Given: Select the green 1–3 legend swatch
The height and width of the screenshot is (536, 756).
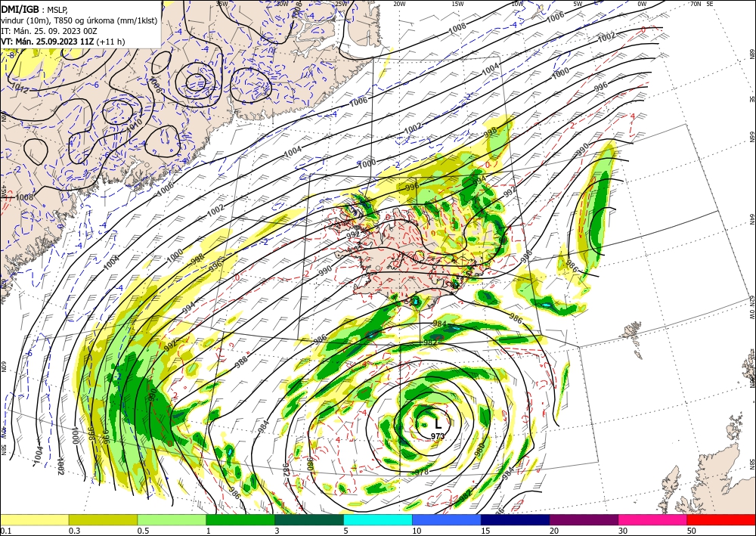Looking at the screenshot, I should [240, 519].
